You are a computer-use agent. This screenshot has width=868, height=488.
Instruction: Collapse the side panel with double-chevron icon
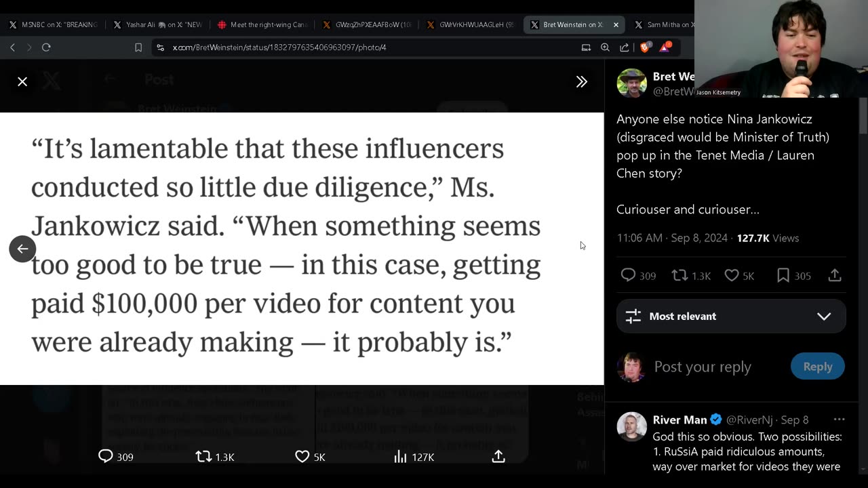[x=581, y=82]
